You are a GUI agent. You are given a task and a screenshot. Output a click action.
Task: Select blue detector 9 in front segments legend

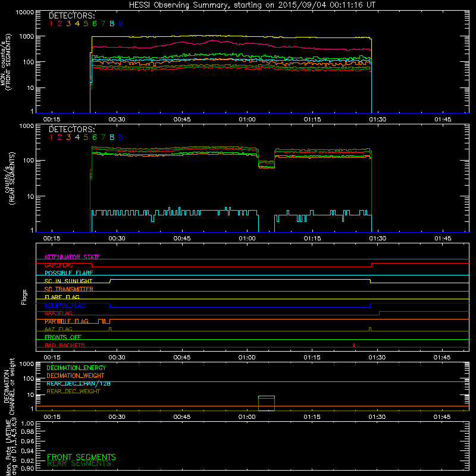(x=121, y=24)
